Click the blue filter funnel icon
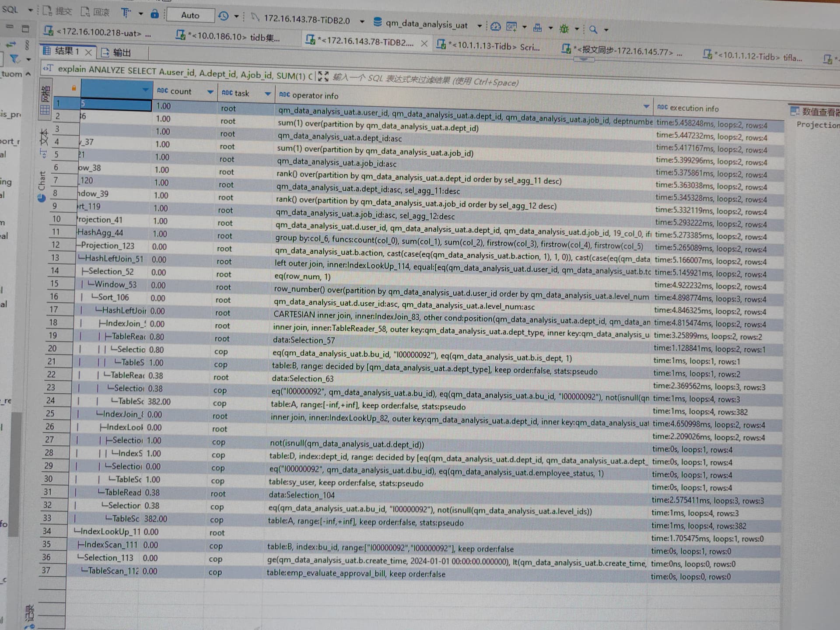Image resolution: width=840 pixels, height=630 pixels. [x=14, y=59]
